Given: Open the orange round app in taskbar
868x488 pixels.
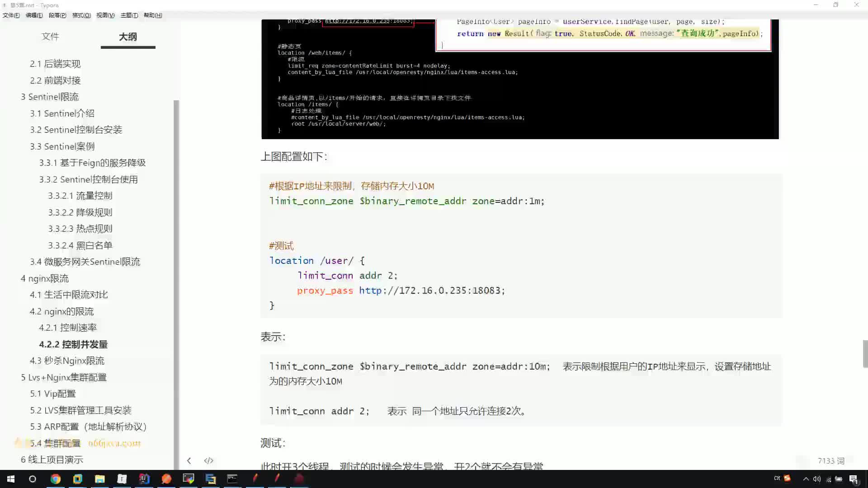Looking at the screenshot, I should [166, 479].
